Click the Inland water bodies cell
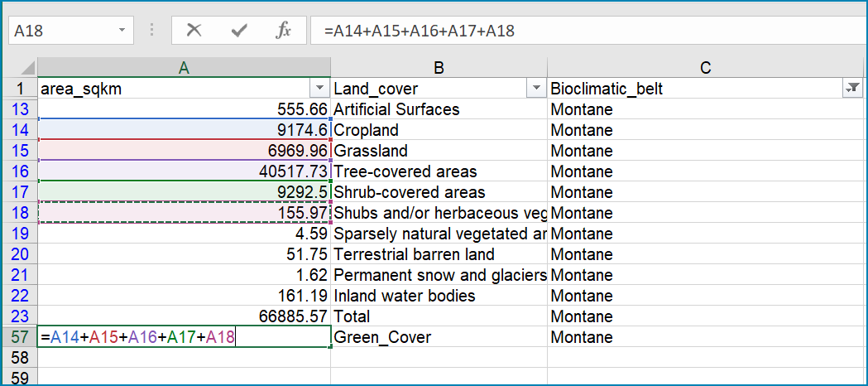The width and height of the screenshot is (868, 386). (x=439, y=296)
